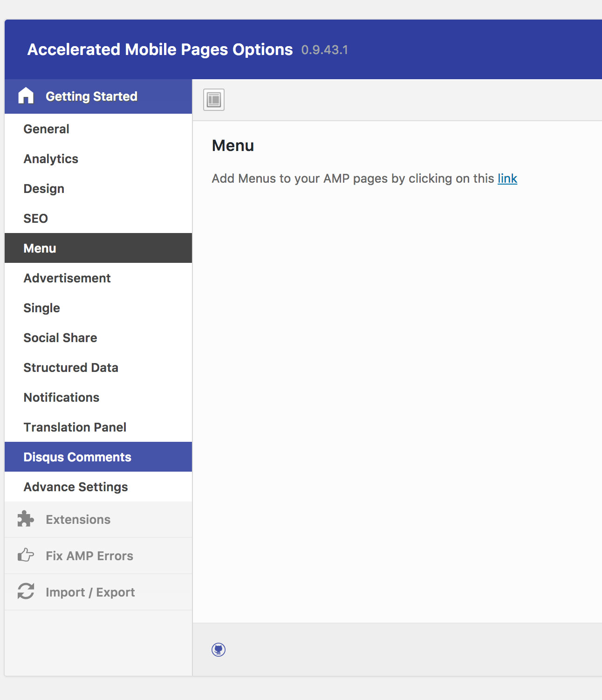Click the puzzle piece Extensions icon
The image size is (602, 700).
(x=26, y=519)
